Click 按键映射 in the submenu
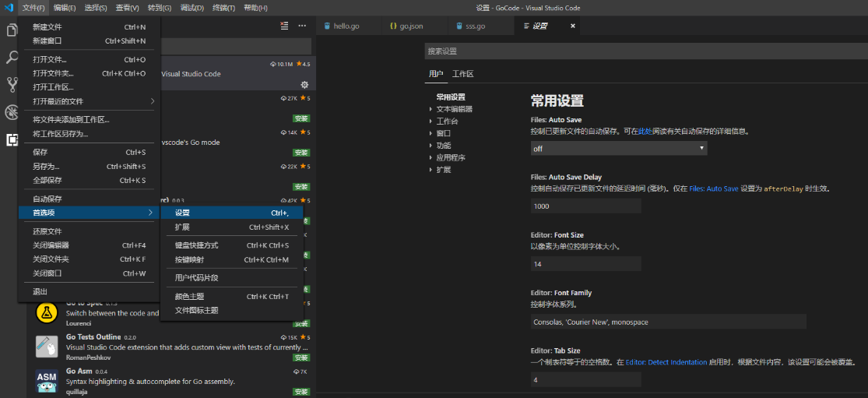This screenshot has width=868, height=398. [232, 259]
